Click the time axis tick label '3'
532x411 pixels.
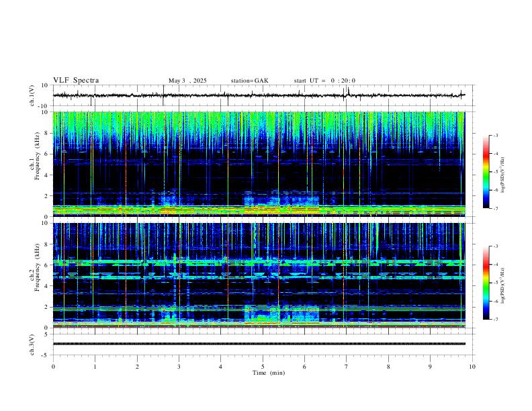click(179, 367)
